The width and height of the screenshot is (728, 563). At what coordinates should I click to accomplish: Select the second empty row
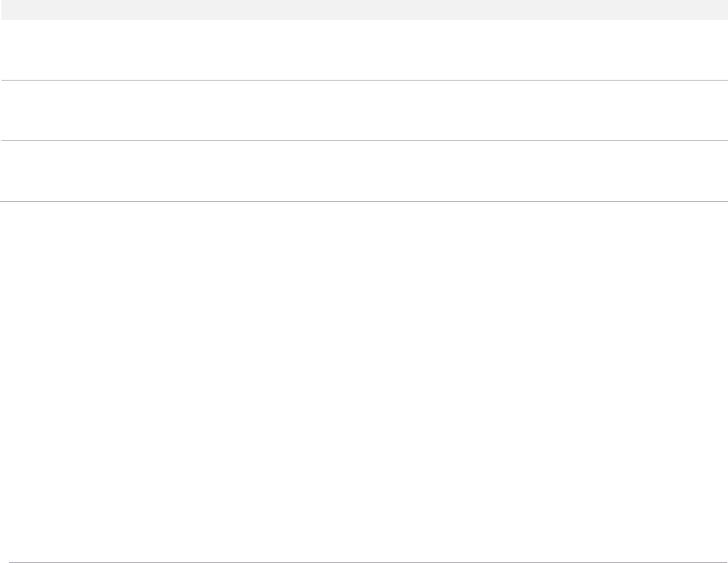(x=364, y=110)
